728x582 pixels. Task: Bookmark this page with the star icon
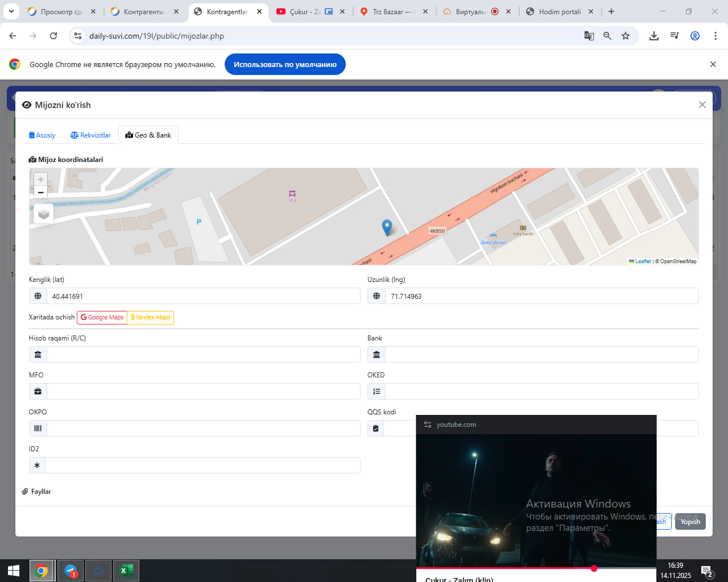tap(626, 36)
